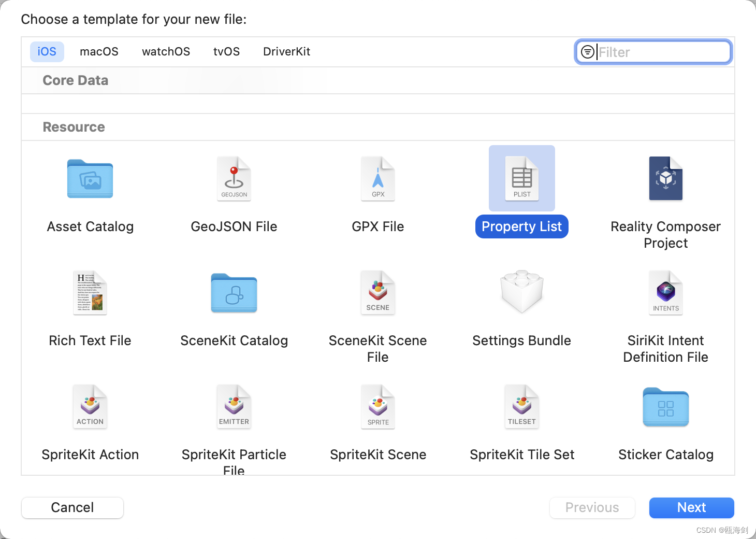Choose the SceneKit Scene File icon
Viewport: 756px width, 539px height.
click(378, 293)
